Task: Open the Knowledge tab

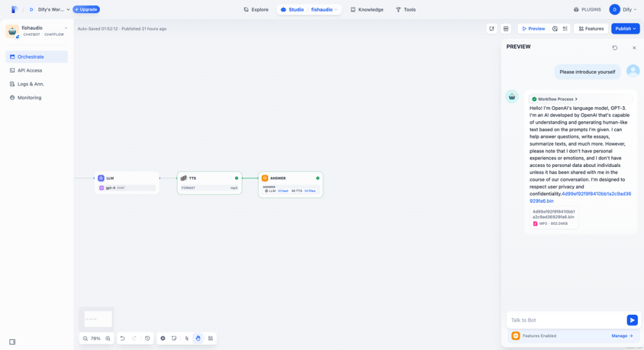Action: [x=367, y=10]
